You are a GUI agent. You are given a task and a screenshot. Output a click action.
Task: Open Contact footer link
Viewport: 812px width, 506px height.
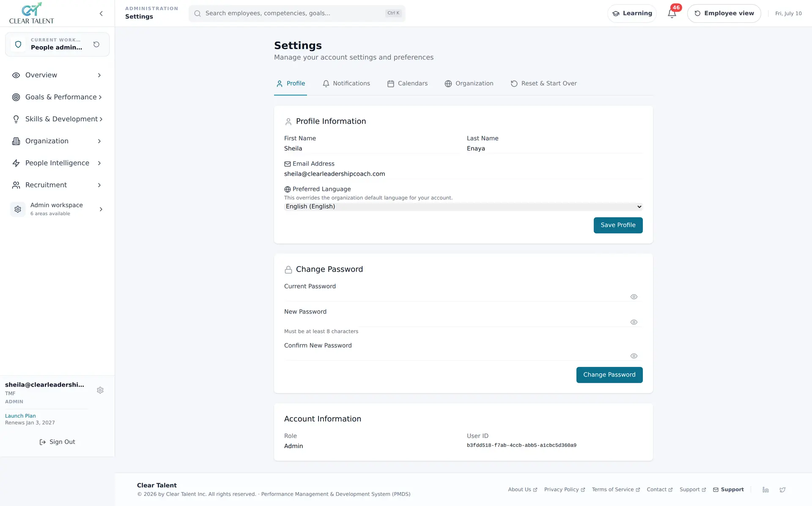tap(660, 490)
